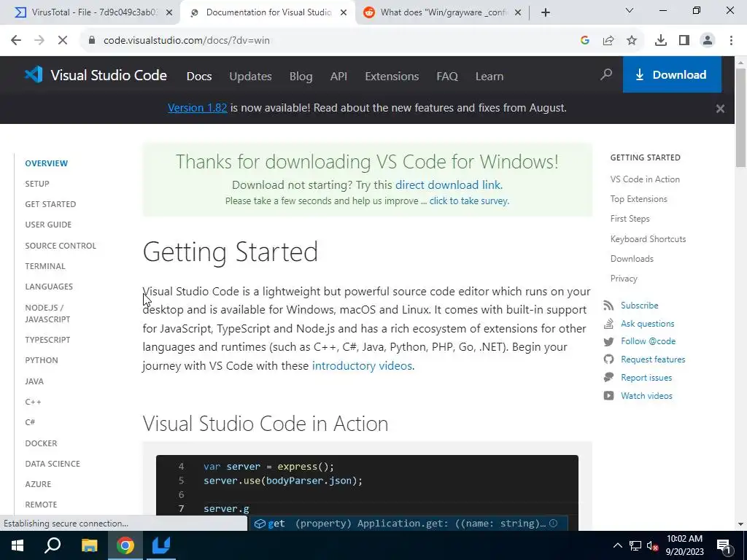Dismiss the Version 1.82 announcement banner
This screenshot has height=560, width=747.
[720, 109]
